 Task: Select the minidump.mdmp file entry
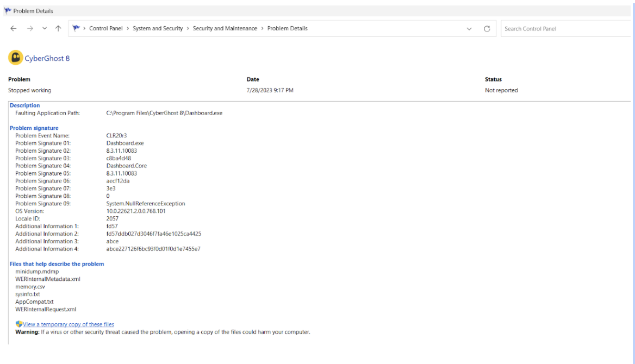[38, 271]
